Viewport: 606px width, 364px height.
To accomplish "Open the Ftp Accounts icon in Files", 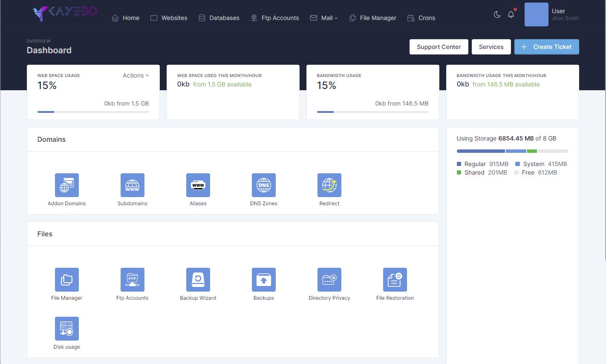I will 133,280.
